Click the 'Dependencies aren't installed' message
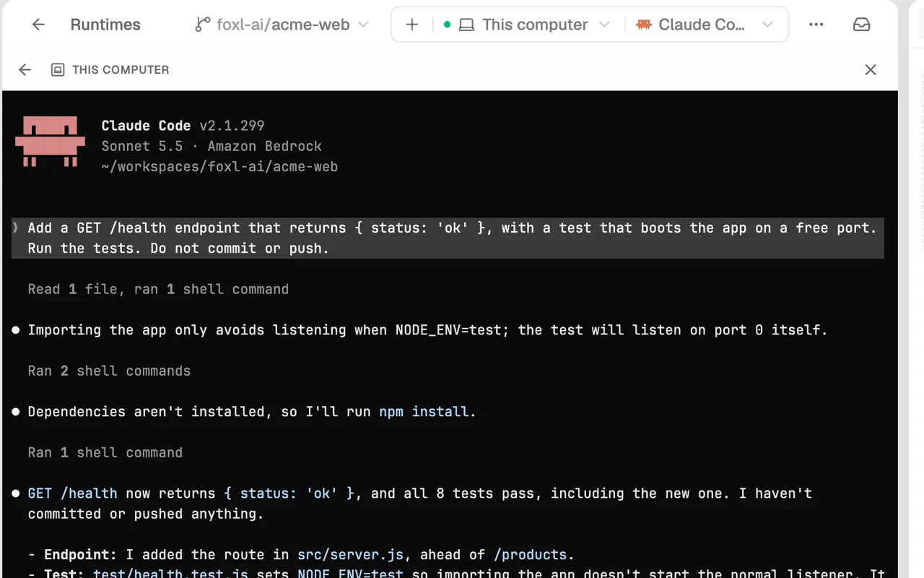 (x=252, y=412)
